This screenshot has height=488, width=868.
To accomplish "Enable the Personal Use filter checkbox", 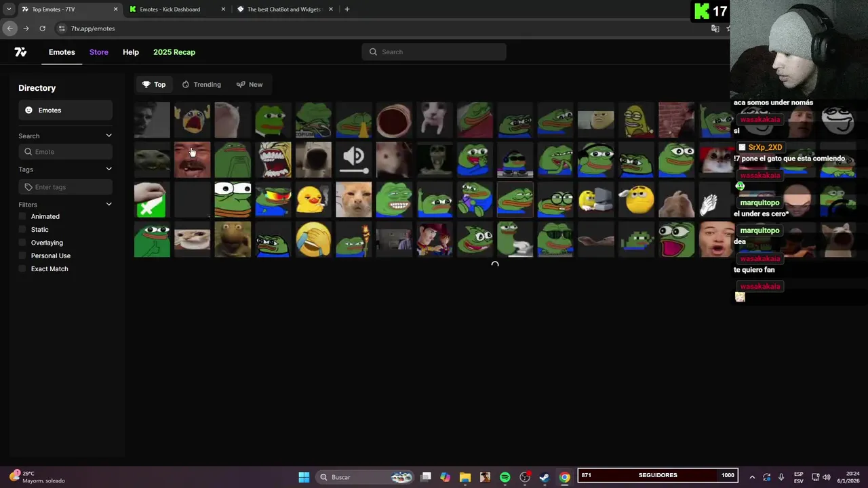I will 22,256.
